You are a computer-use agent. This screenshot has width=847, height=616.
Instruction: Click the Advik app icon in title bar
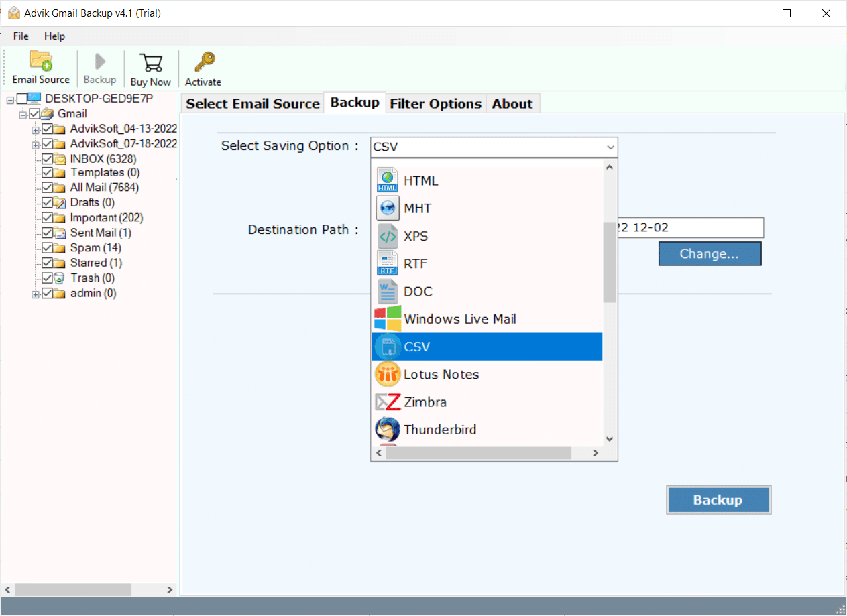tap(13, 13)
